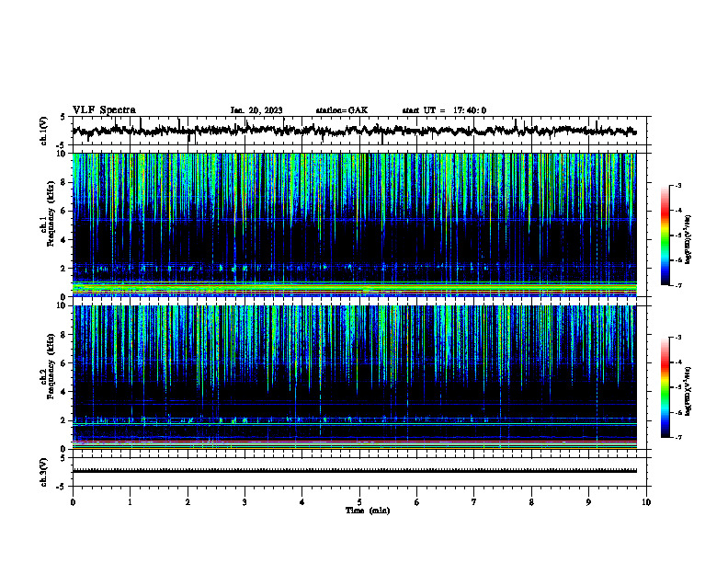The height and width of the screenshot is (563, 728).
Task: Select the 0 minute tick on time axis
Action: (x=73, y=502)
